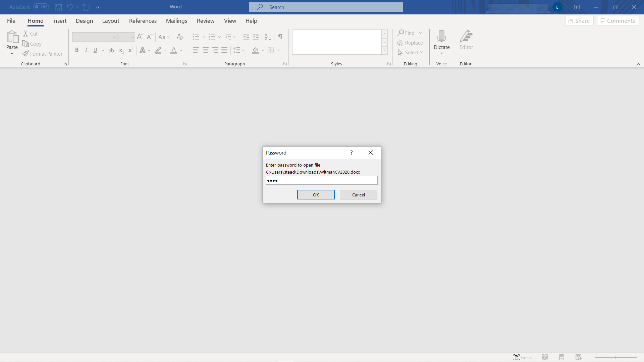
Task: Enable Superscript text formatting
Action: pyautogui.click(x=130, y=50)
